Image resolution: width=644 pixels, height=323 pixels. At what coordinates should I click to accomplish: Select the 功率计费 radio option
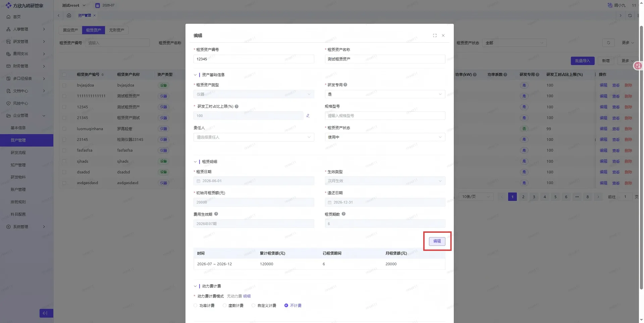click(196, 306)
